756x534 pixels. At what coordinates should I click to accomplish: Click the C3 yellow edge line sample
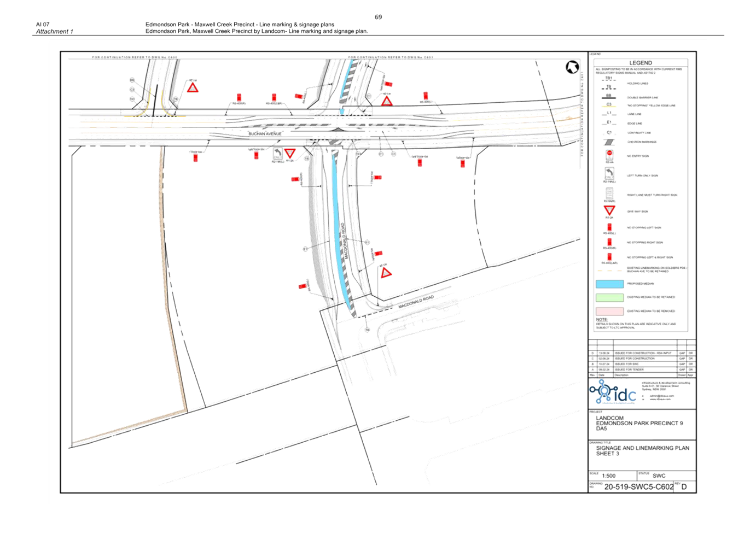point(609,105)
